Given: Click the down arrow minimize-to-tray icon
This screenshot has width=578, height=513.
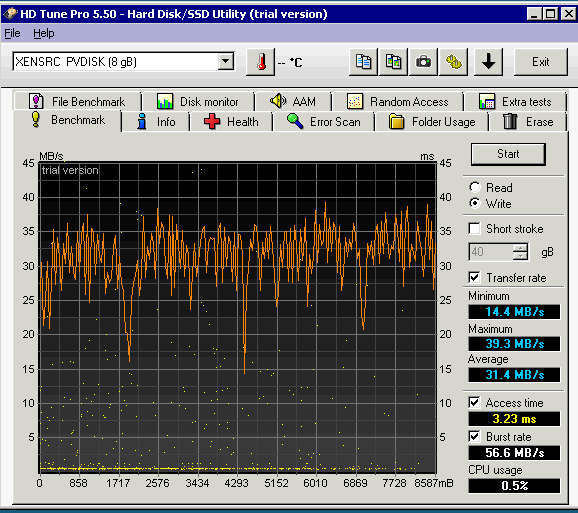Looking at the screenshot, I should (x=488, y=62).
